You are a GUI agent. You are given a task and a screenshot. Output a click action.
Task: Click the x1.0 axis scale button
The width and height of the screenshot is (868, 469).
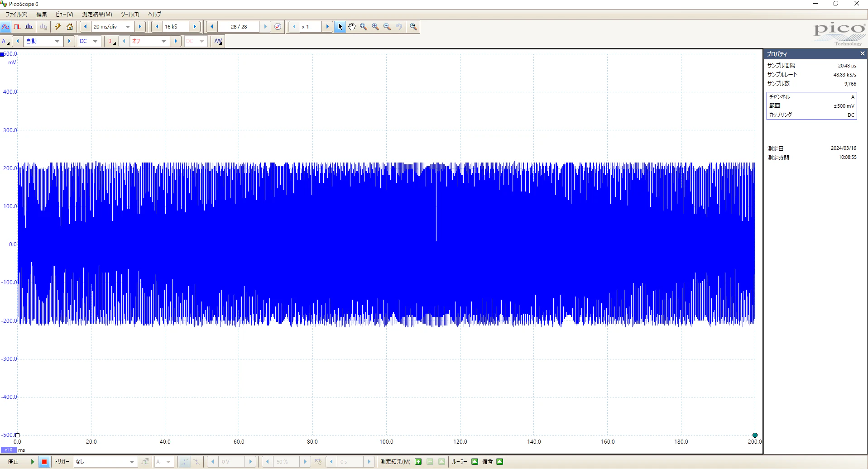click(x=9, y=450)
